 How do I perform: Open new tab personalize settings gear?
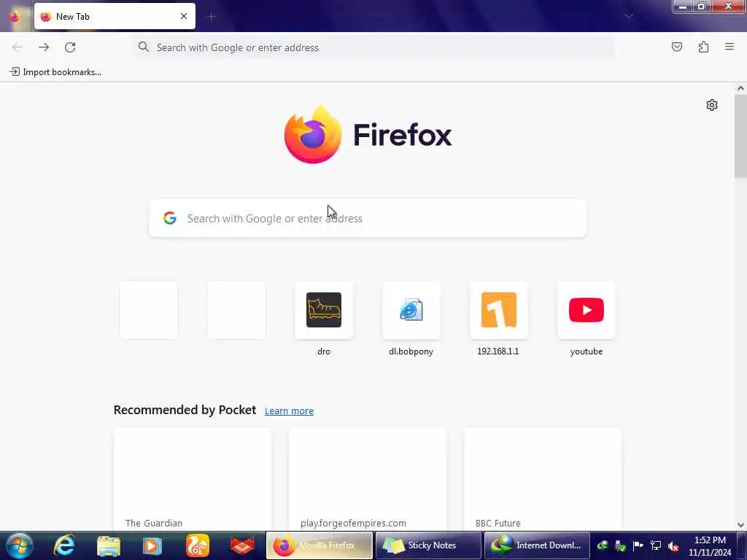click(x=712, y=105)
